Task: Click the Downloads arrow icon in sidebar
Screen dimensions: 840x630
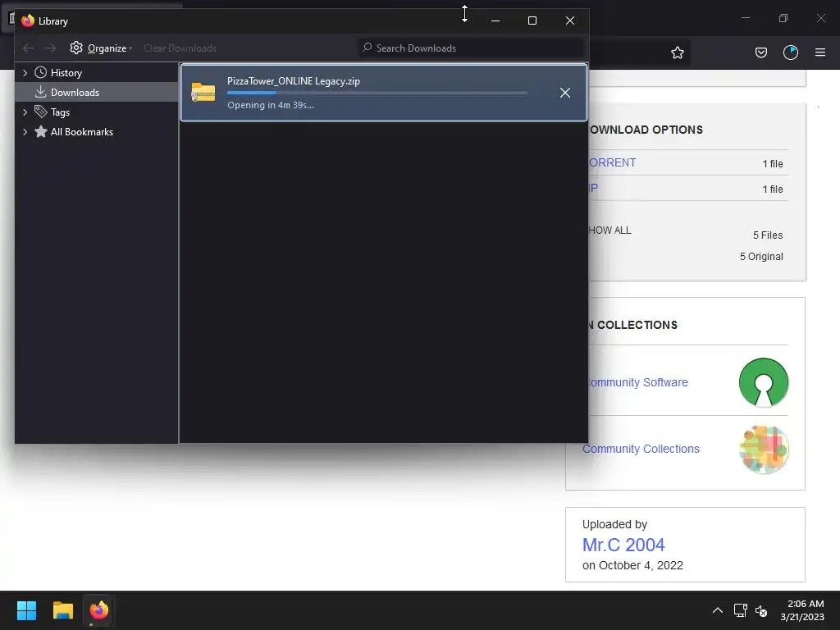Action: [x=40, y=92]
